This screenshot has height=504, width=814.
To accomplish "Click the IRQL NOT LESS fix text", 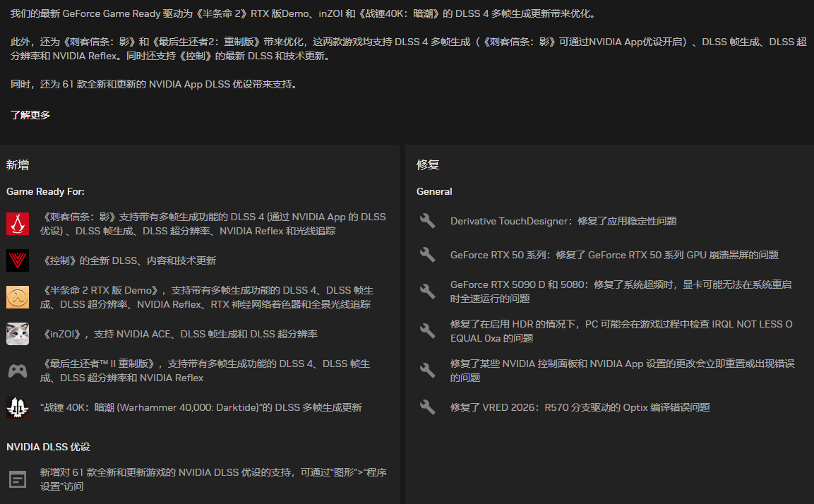I will [621, 330].
